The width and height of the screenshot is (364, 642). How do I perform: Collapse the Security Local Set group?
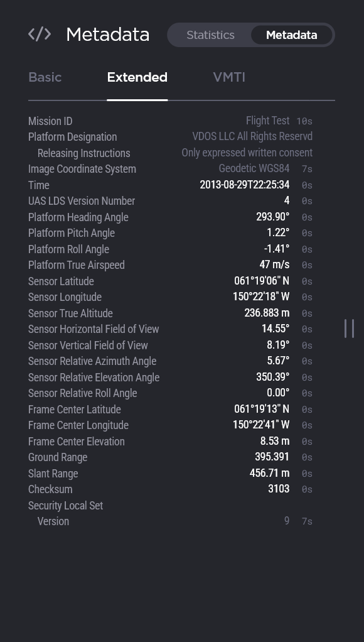click(x=65, y=506)
